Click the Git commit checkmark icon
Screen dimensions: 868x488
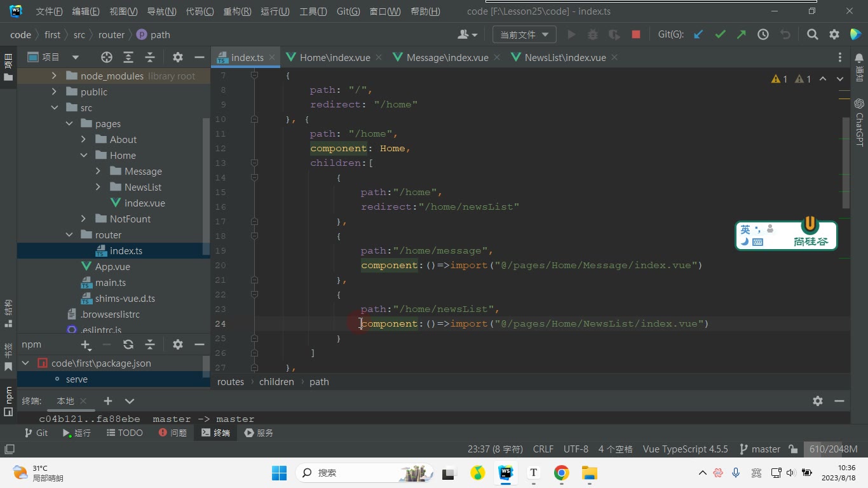tap(720, 35)
